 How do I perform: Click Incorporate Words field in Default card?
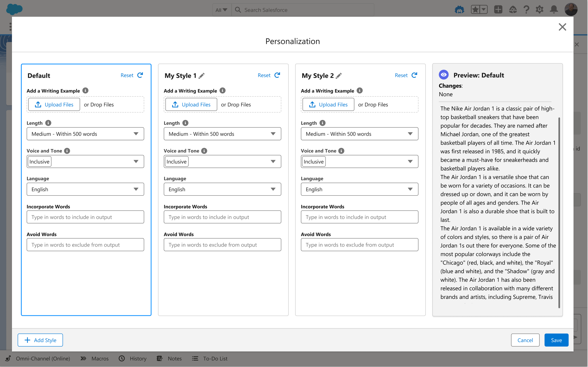85,217
